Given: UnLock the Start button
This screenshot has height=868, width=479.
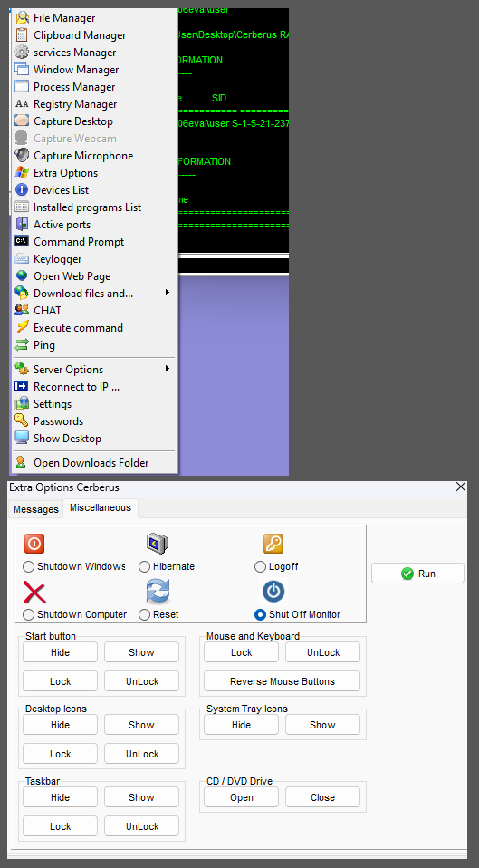Looking at the screenshot, I should pyautogui.click(x=141, y=680).
